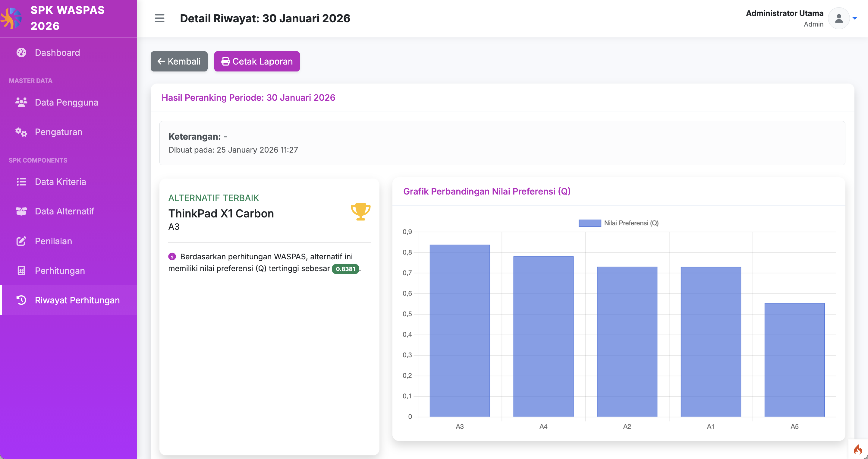
Task: Select Riwayat Perhitungan menu item
Action: tap(68, 300)
